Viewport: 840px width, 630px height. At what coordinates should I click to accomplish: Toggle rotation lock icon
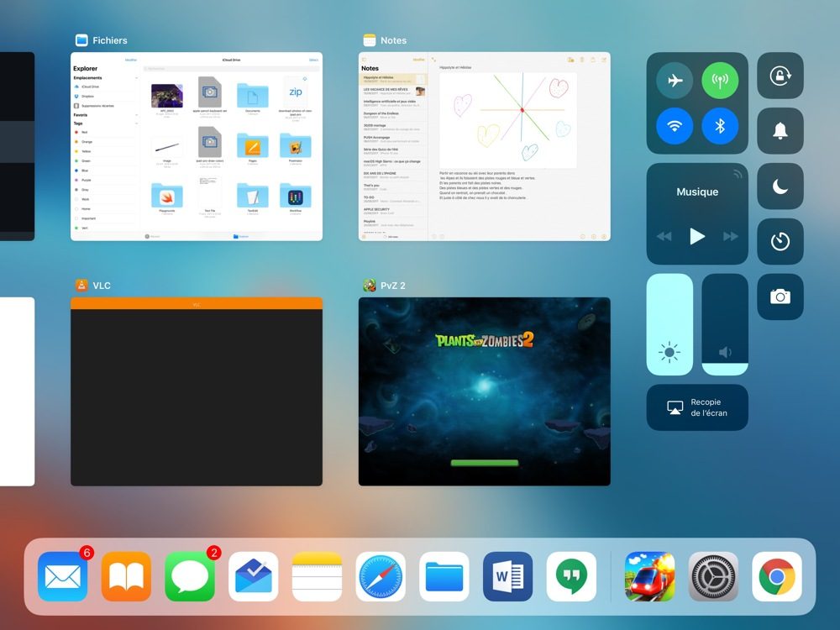(780, 76)
